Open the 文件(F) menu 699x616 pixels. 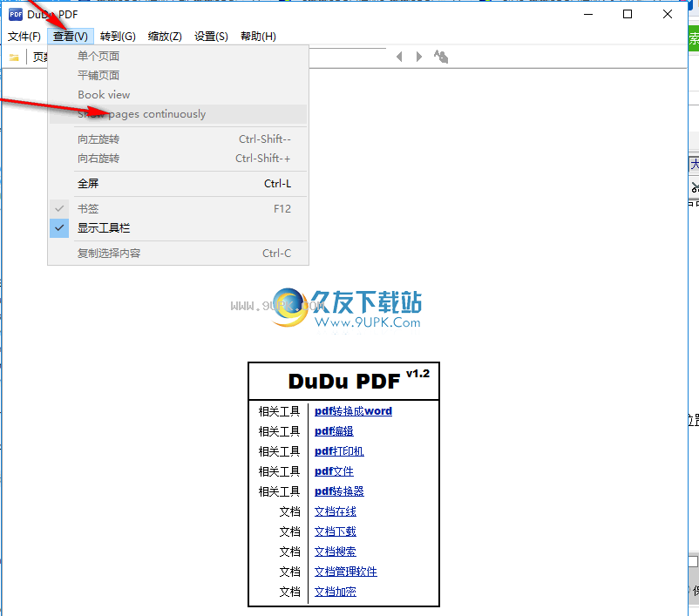click(x=24, y=36)
